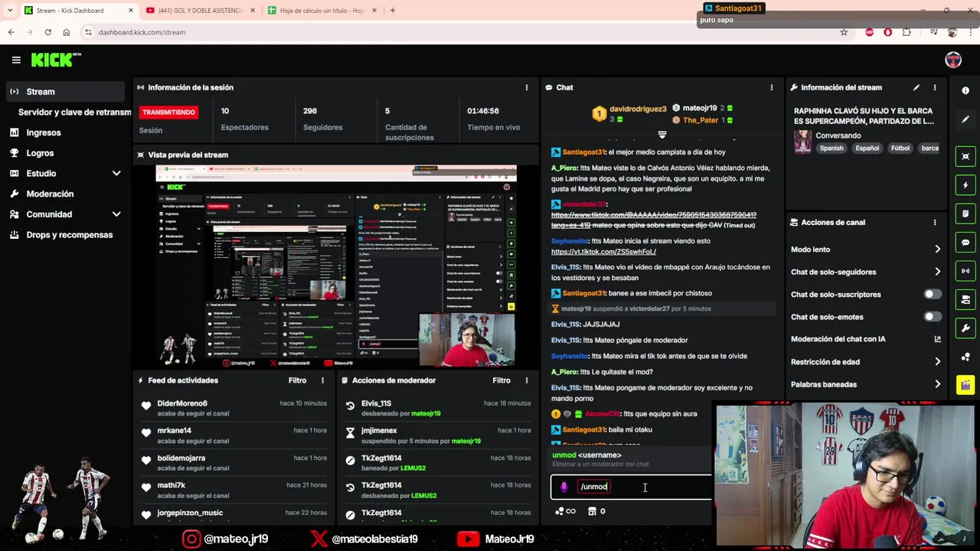
Task: Toggle the camera icon in the right rail
Action: 965,300
